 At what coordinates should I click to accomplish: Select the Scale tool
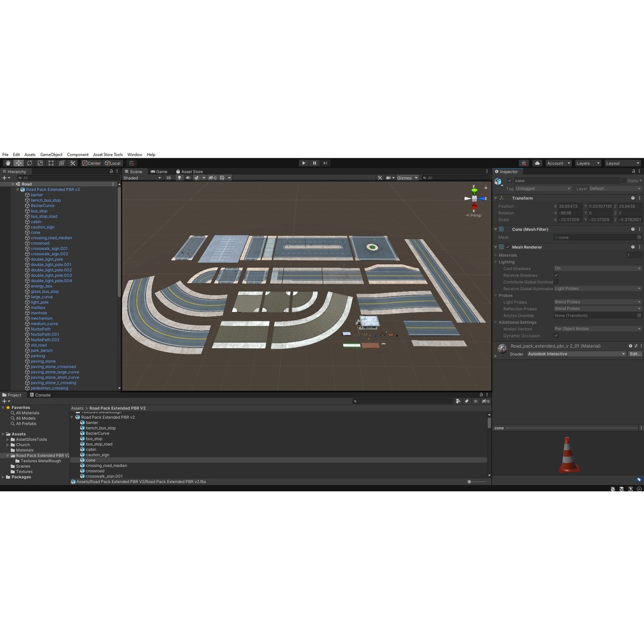[x=40, y=163]
